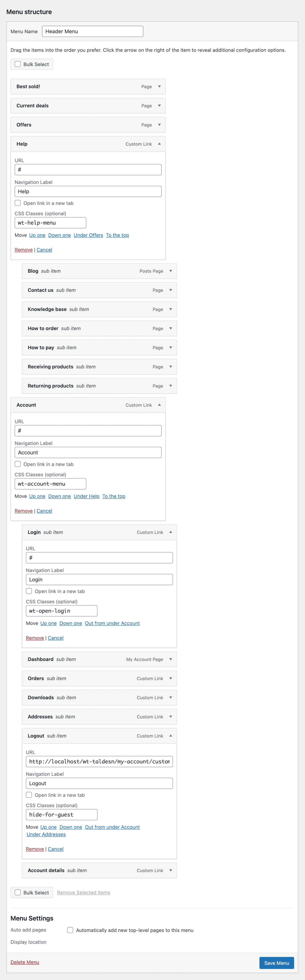Expand the Addresses sub item
Image resolution: width=305 pixels, height=980 pixels.
(x=170, y=717)
